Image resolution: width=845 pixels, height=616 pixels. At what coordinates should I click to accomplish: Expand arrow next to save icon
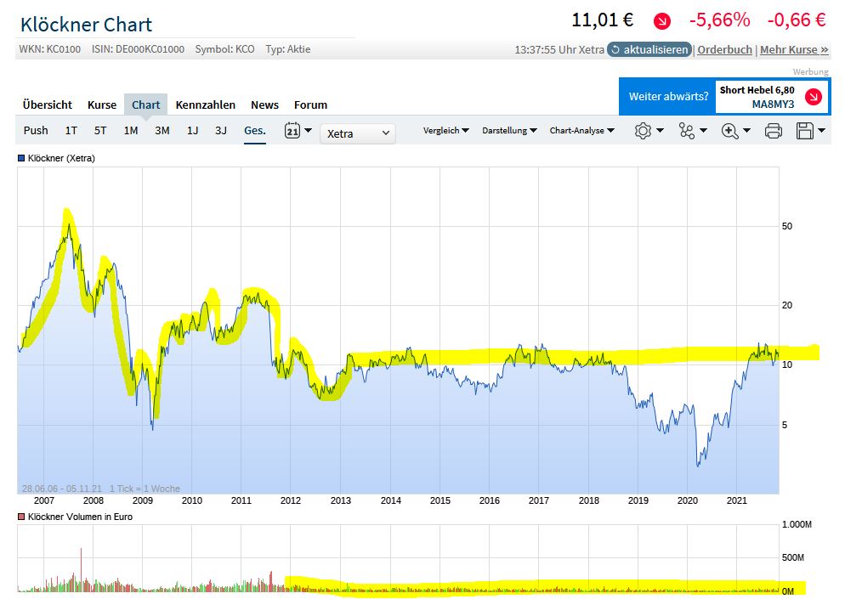(x=821, y=130)
